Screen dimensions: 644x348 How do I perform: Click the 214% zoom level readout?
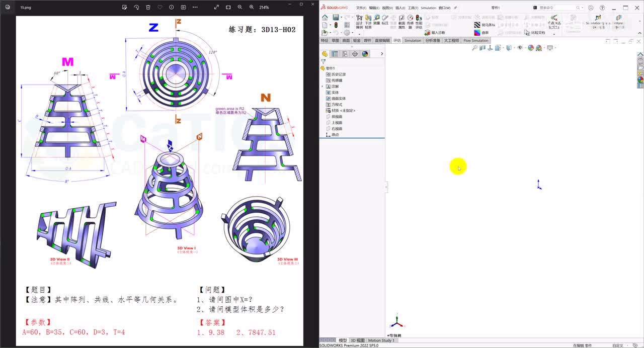click(x=264, y=8)
